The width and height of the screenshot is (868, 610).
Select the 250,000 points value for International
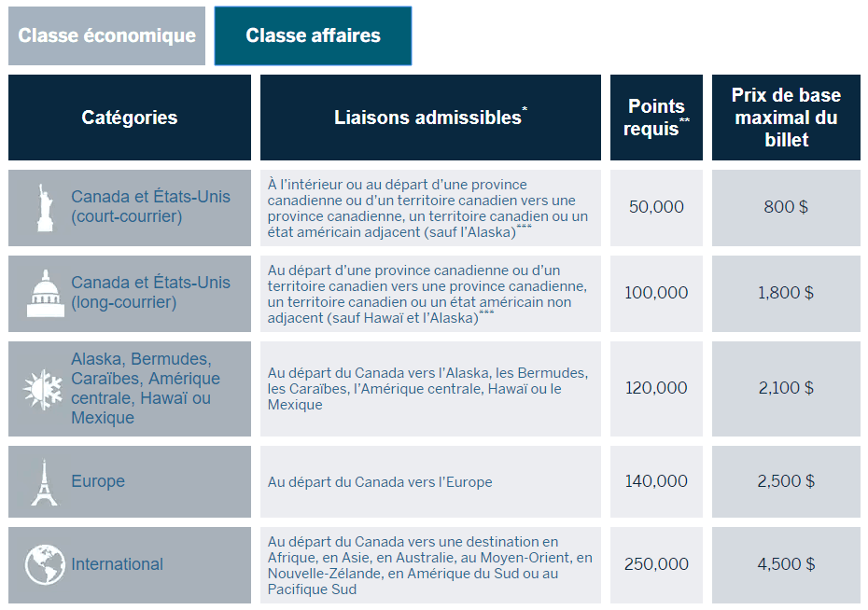tap(656, 564)
